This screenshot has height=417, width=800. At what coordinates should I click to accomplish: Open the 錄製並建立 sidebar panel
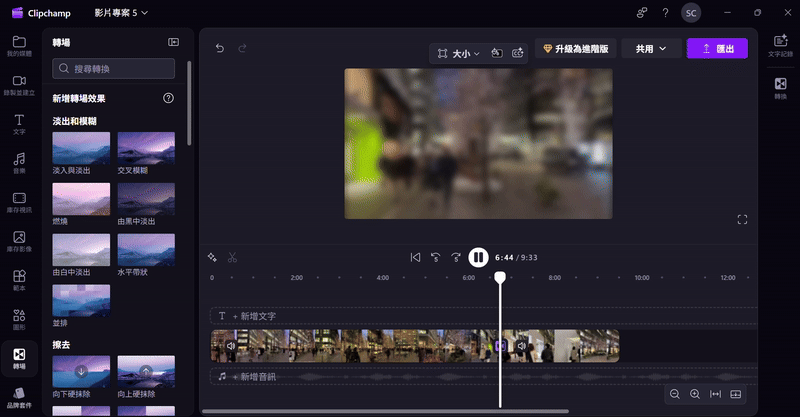click(x=19, y=85)
